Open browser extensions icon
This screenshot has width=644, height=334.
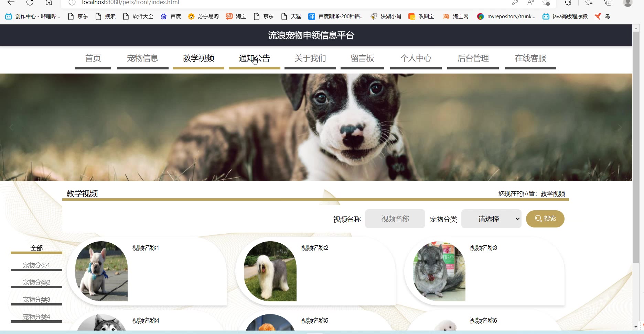click(568, 2)
